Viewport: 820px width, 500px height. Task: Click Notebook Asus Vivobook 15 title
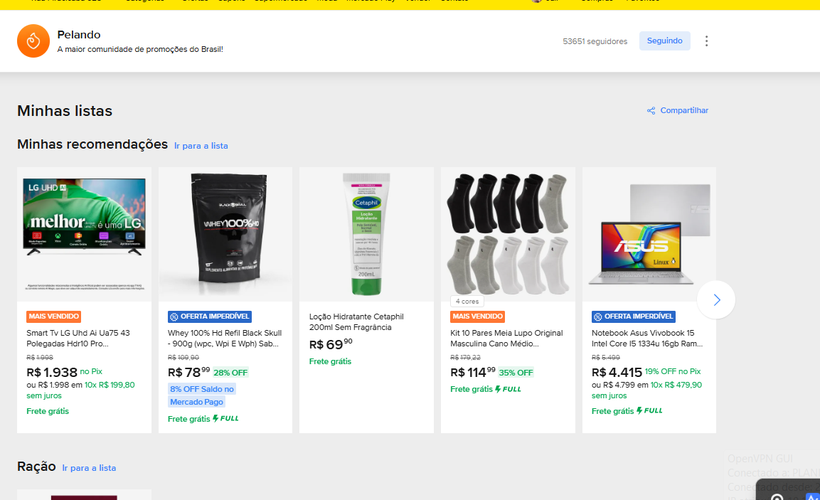click(x=647, y=338)
